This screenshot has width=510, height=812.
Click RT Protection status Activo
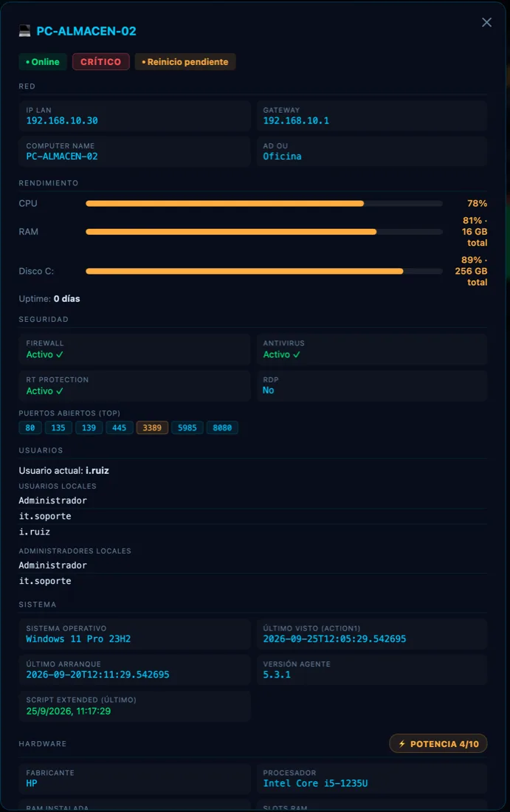click(x=45, y=391)
